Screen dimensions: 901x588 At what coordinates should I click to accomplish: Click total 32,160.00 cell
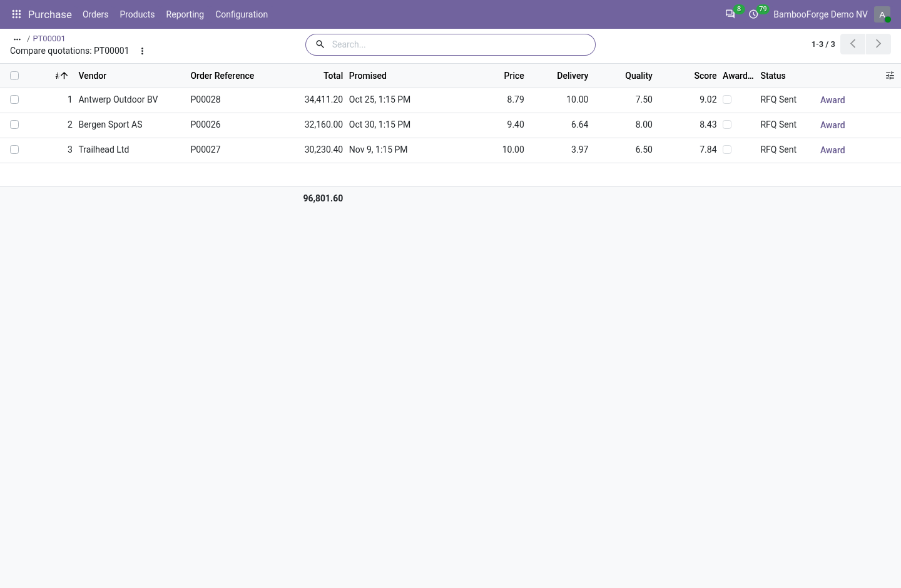click(323, 124)
